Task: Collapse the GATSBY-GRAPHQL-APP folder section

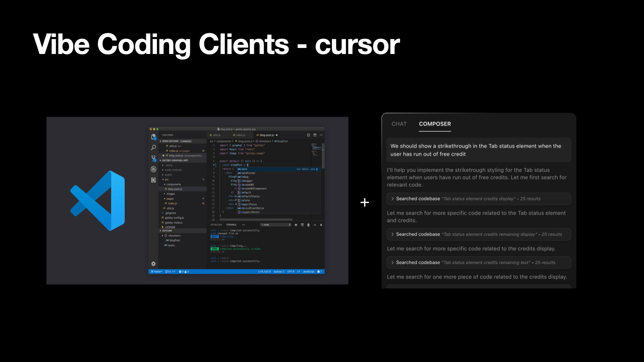Action: coord(182,160)
